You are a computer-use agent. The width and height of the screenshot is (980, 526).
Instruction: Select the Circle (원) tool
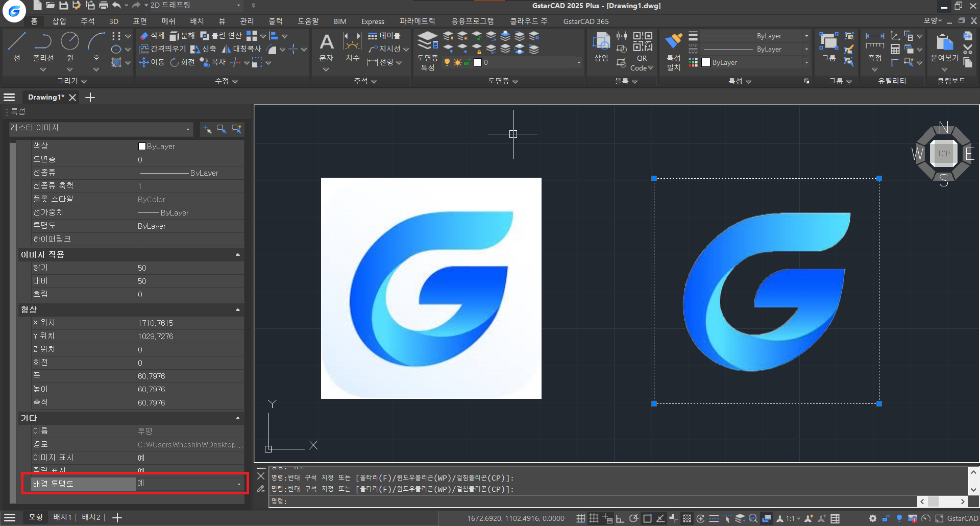tap(70, 46)
